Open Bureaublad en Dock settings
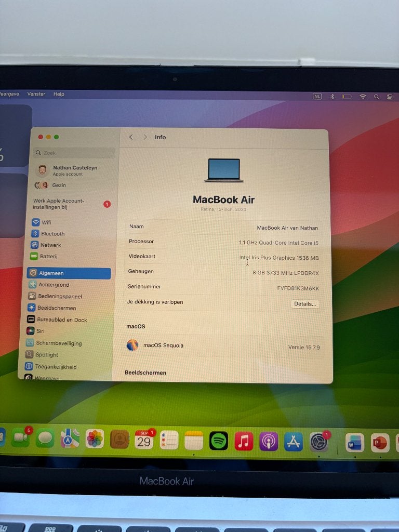This screenshot has width=399, height=532. pos(57,320)
